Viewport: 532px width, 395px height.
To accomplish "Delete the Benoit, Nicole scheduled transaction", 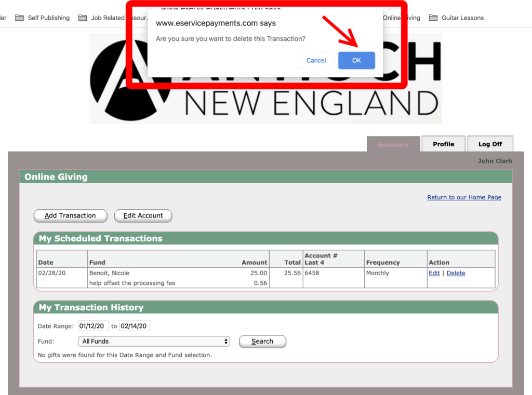I will point(456,273).
